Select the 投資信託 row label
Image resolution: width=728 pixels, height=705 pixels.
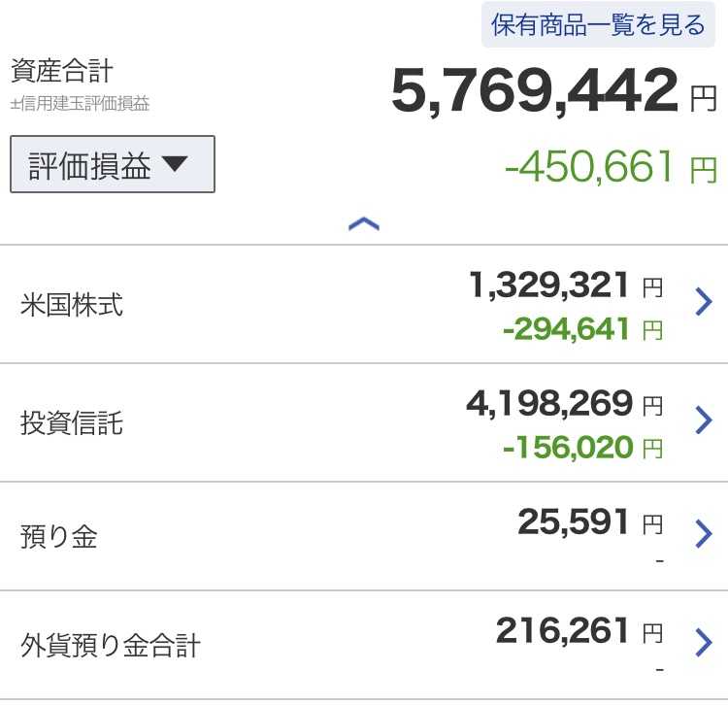tap(72, 422)
